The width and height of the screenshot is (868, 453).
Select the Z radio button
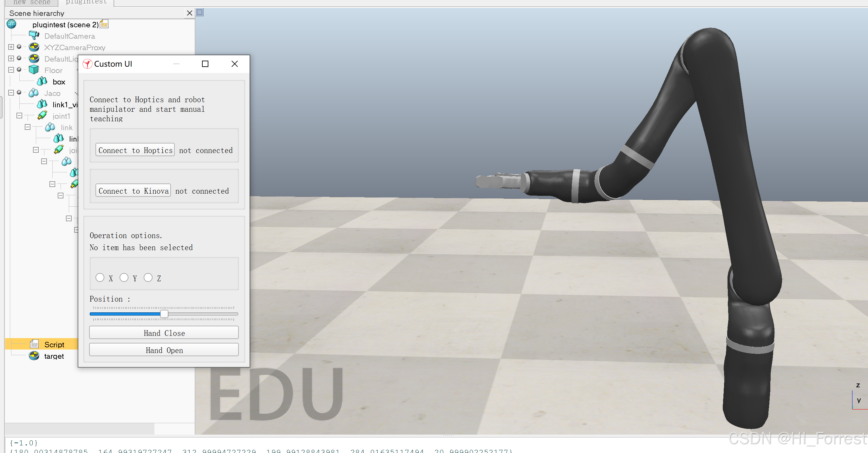(x=148, y=277)
